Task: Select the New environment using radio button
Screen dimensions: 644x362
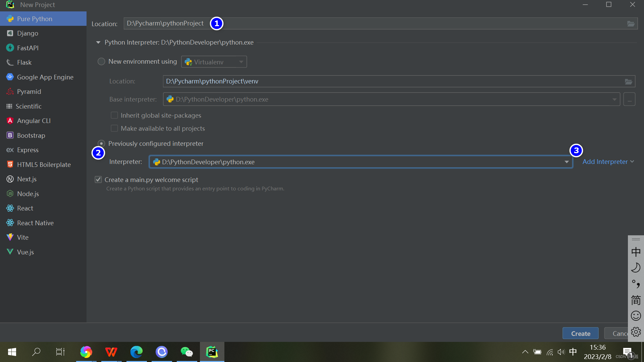Action: tap(101, 61)
